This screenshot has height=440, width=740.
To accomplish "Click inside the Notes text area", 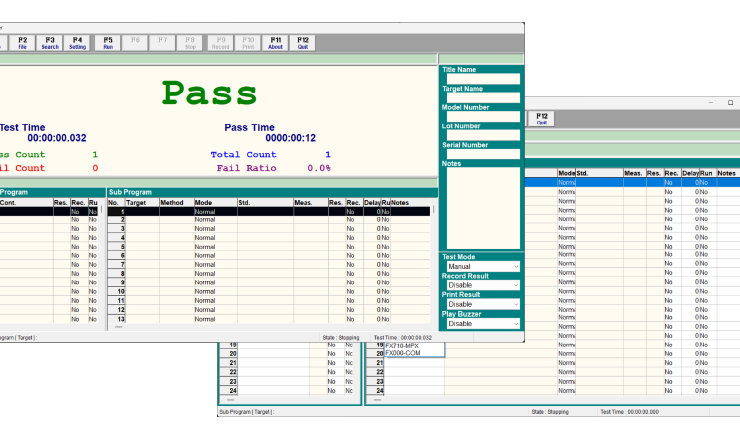I will (480, 205).
